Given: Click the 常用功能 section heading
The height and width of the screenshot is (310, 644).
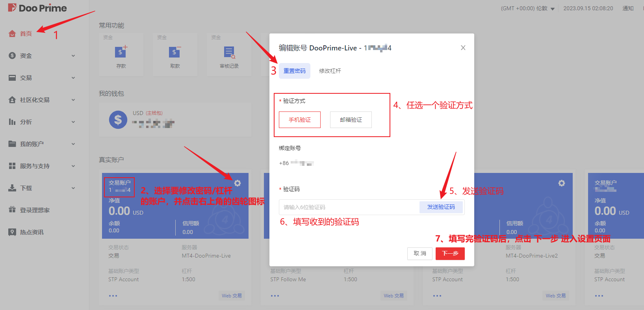Looking at the screenshot, I should click(111, 25).
